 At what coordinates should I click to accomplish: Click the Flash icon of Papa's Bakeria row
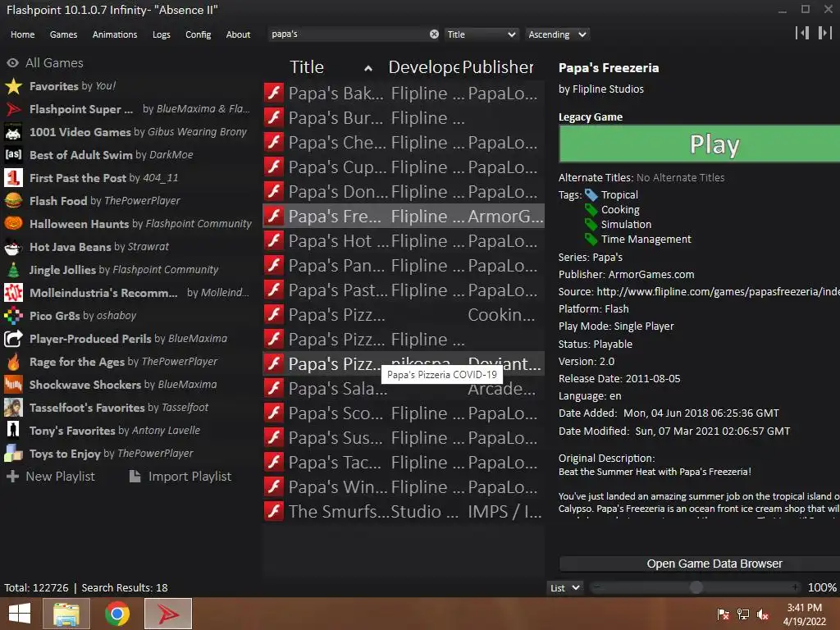coord(274,94)
